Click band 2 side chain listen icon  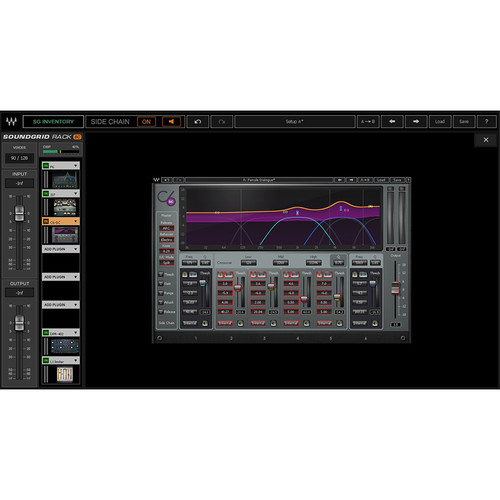pyautogui.click(x=240, y=323)
